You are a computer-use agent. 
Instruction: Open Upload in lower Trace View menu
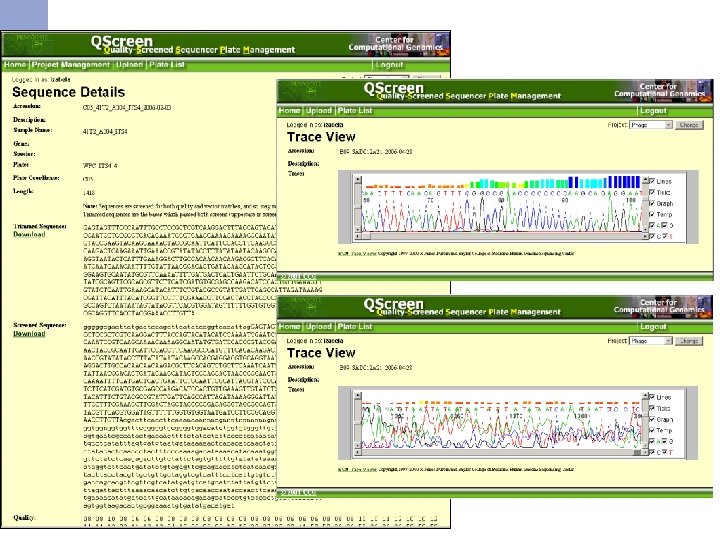click(319, 326)
